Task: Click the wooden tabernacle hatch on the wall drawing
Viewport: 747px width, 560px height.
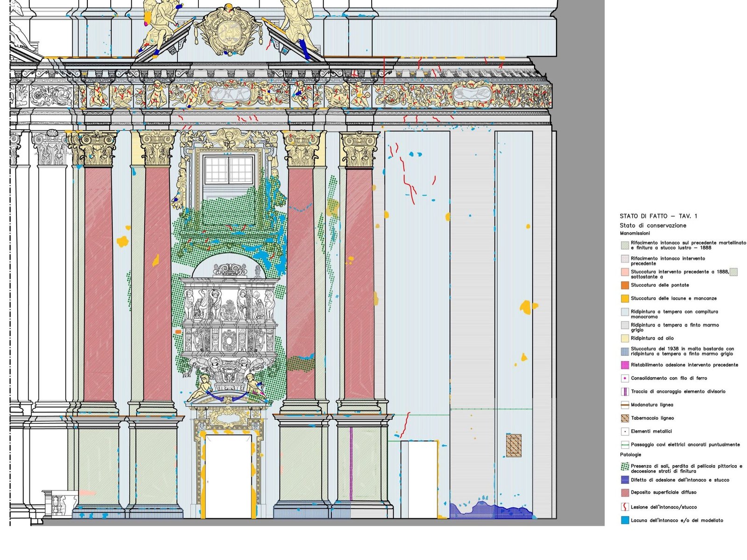Action: point(514,445)
